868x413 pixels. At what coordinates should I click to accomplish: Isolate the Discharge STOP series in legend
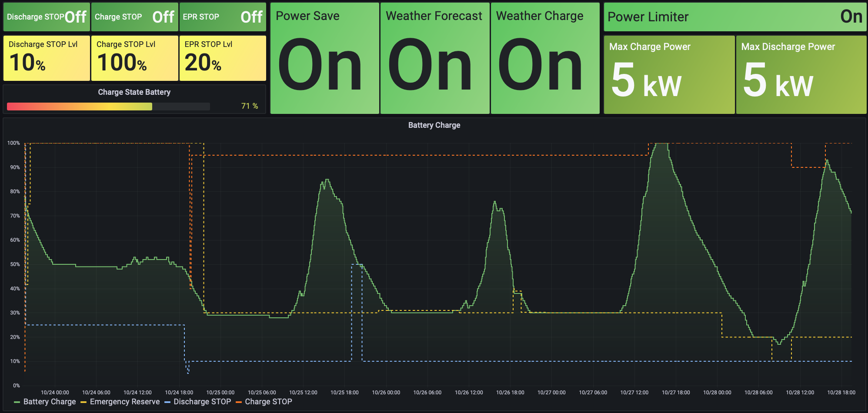(202, 402)
